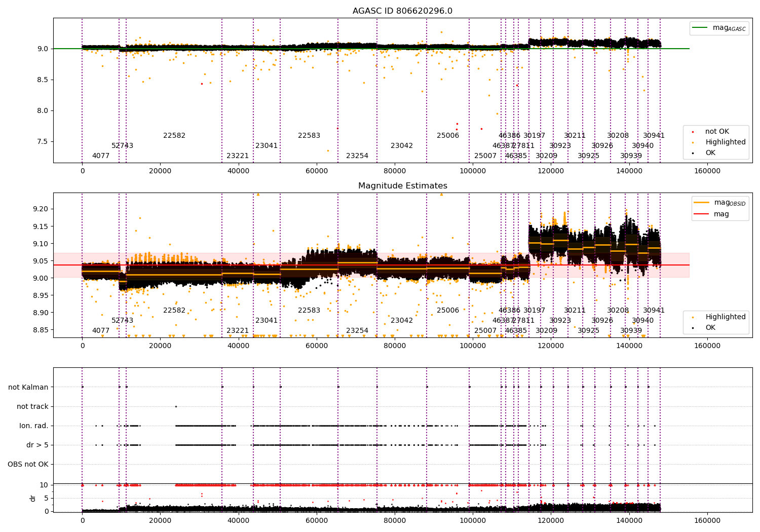
Task: Click the 'mag OBSID' legend label
Action: pyautogui.click(x=730, y=203)
